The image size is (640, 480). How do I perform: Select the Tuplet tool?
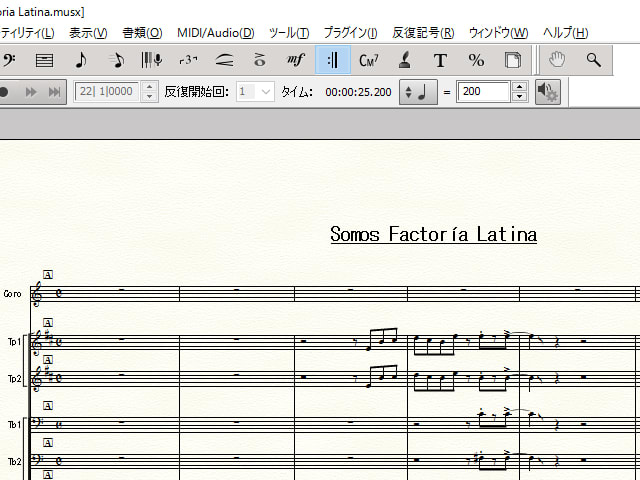[x=188, y=60]
